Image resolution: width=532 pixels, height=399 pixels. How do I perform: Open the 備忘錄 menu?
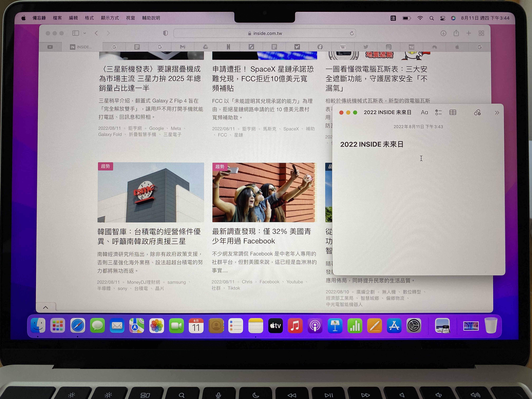[39, 18]
